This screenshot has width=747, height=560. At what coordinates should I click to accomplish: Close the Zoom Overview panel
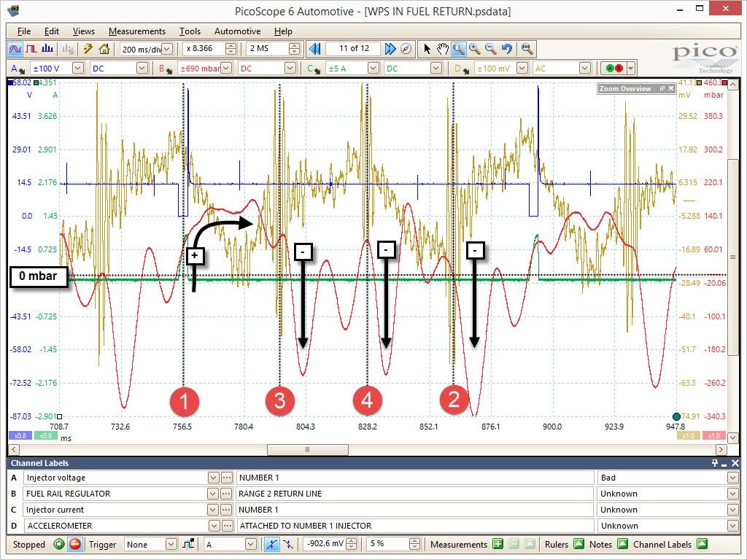coord(671,88)
